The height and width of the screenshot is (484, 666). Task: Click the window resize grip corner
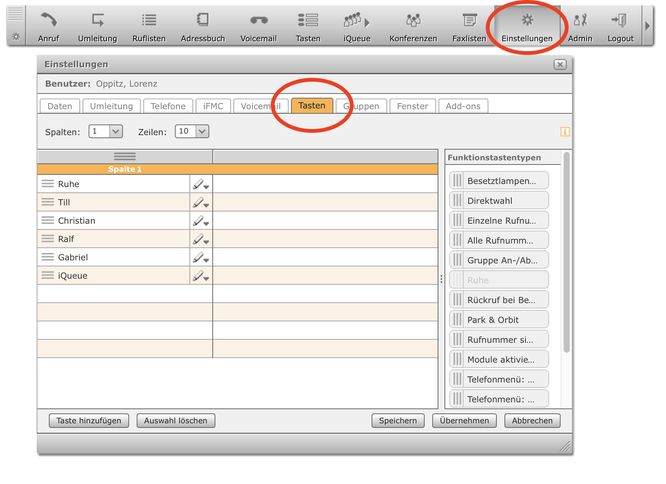coord(564,446)
